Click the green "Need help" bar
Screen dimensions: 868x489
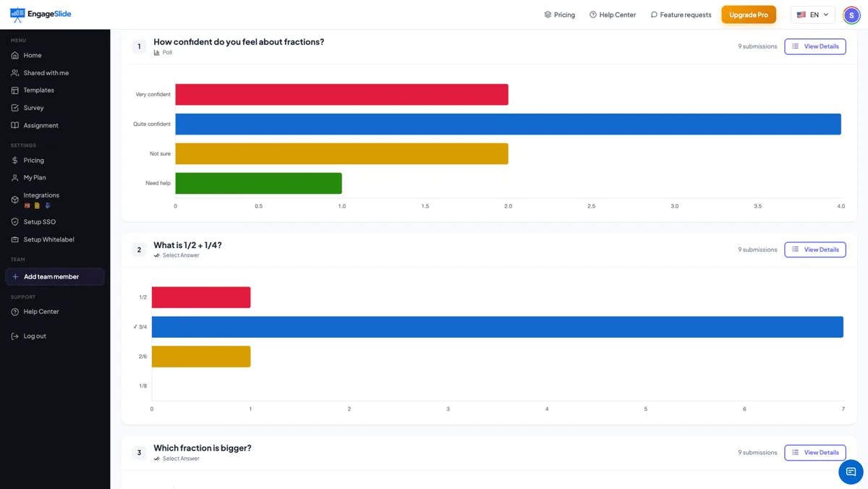(x=258, y=184)
